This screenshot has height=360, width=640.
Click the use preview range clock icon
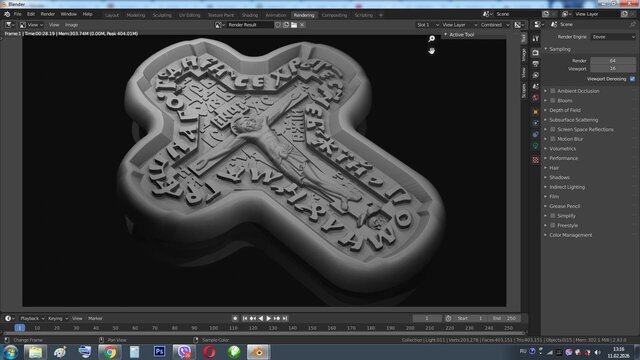click(448, 318)
